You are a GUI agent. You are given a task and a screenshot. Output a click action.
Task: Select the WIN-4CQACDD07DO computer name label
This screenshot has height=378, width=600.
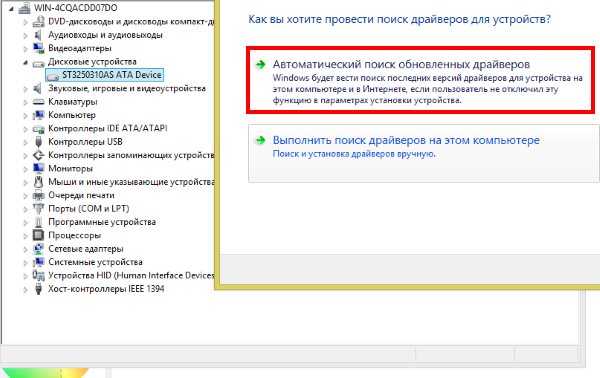click(75, 8)
